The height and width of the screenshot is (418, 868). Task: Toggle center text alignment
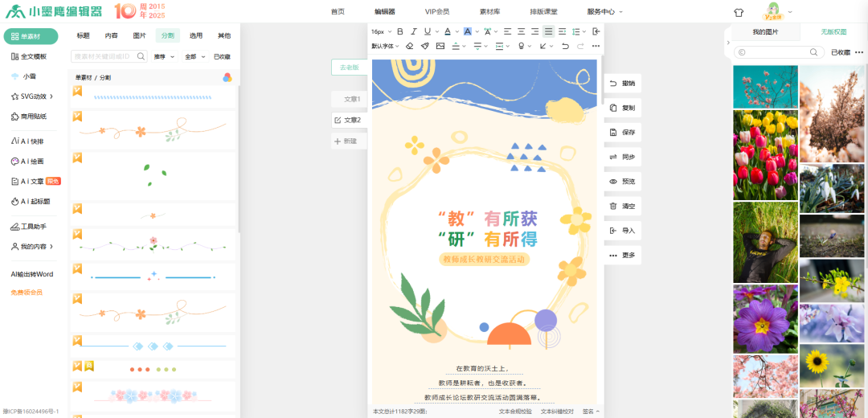(521, 31)
